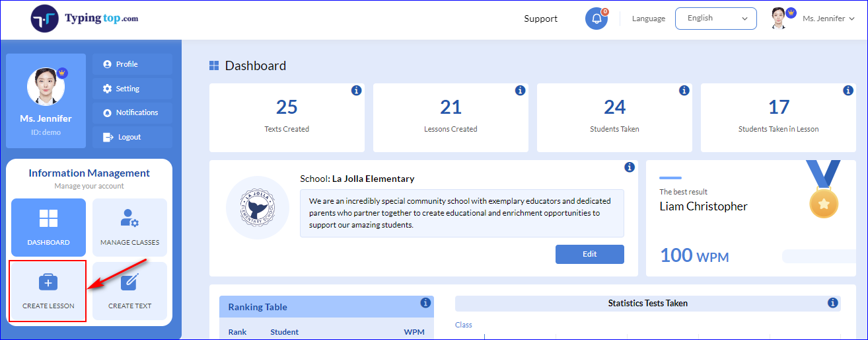Click info icon on Lessons Created card
The height and width of the screenshot is (340, 868).
click(520, 91)
